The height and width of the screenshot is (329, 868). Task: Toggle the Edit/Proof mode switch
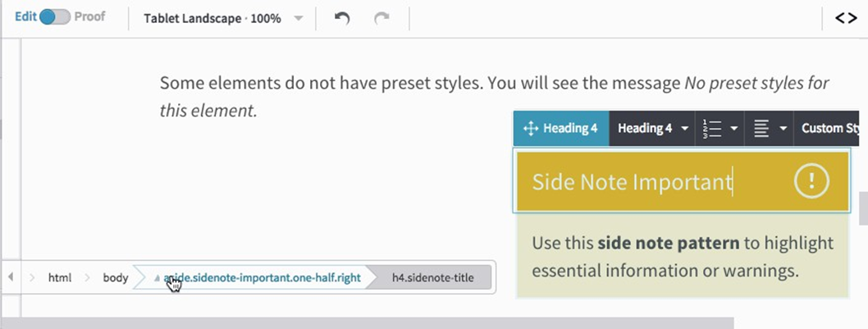(55, 17)
